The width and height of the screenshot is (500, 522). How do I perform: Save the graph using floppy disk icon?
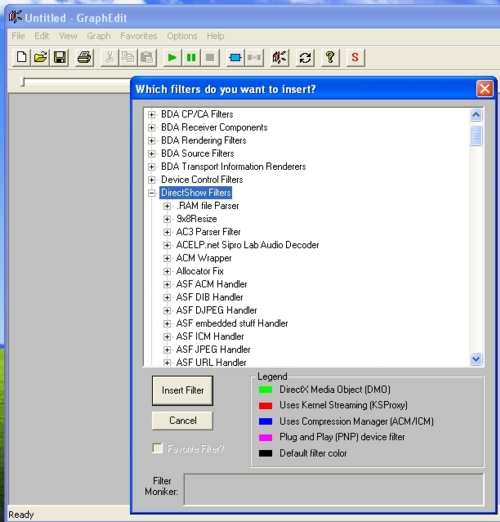pyautogui.click(x=60, y=58)
